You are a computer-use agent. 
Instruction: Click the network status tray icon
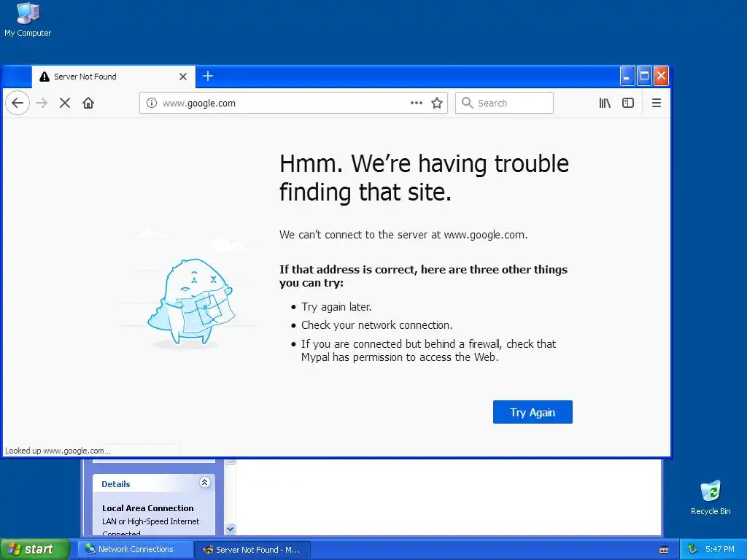tap(692, 550)
